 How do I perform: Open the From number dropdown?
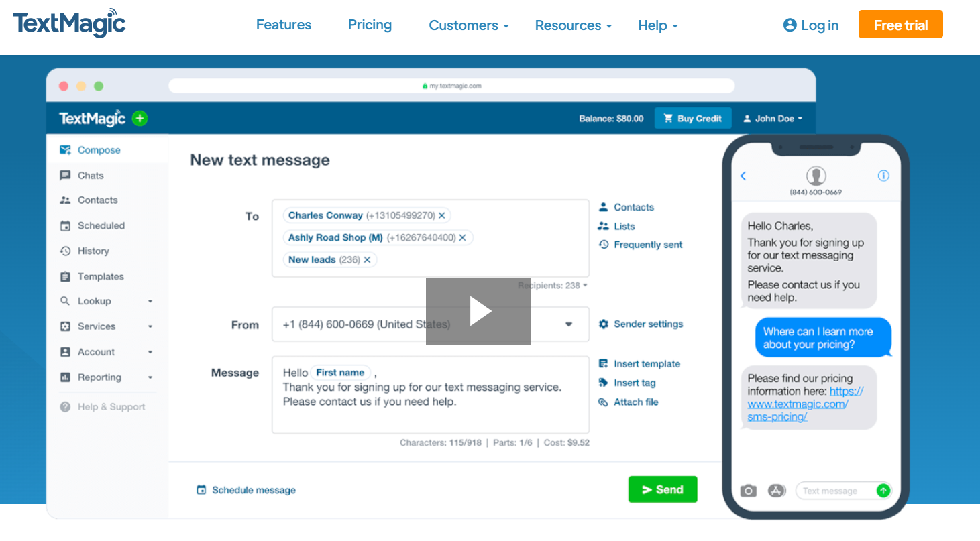point(430,324)
